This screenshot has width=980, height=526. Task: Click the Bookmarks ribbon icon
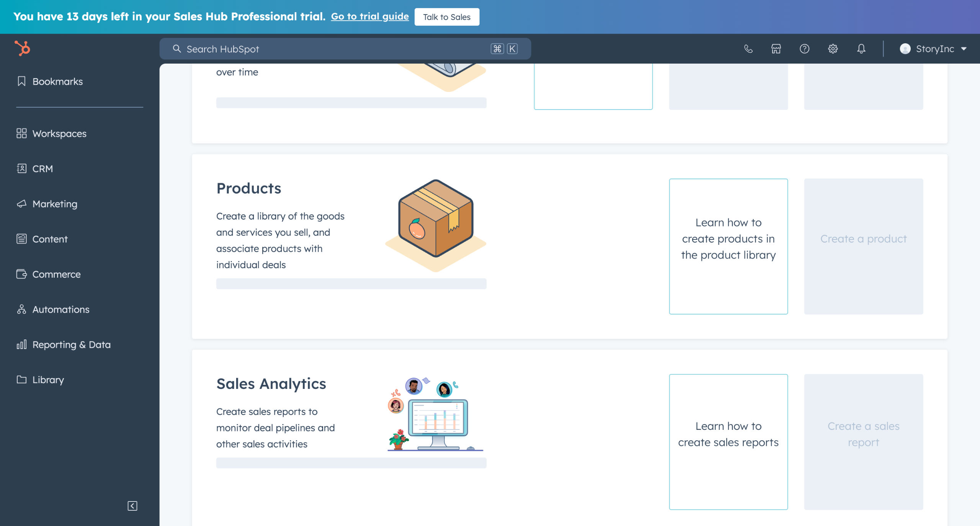21,81
